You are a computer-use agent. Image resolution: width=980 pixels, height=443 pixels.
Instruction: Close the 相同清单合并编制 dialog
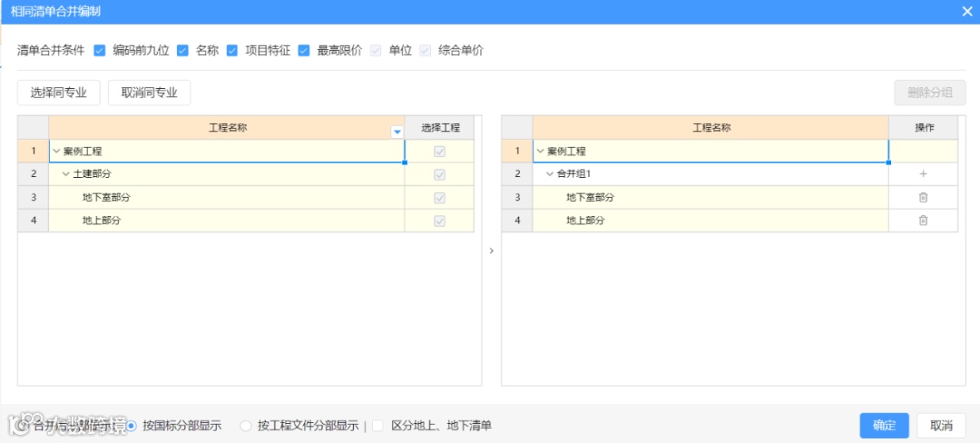966,11
